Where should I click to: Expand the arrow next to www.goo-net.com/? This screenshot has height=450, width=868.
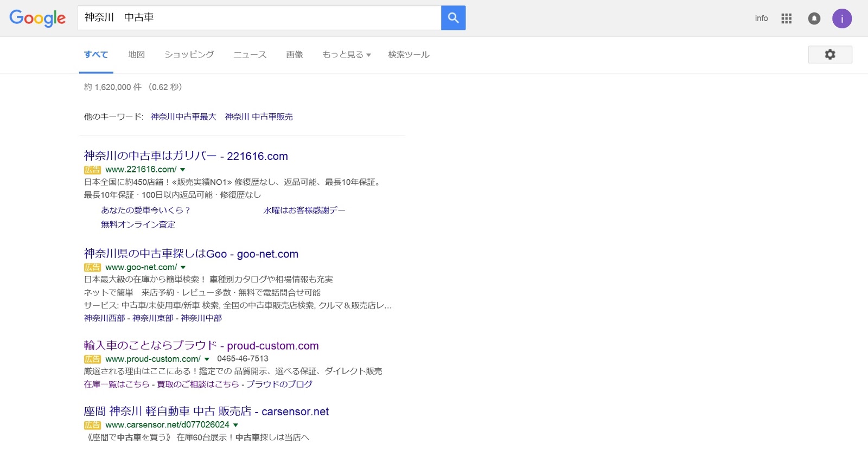(183, 267)
